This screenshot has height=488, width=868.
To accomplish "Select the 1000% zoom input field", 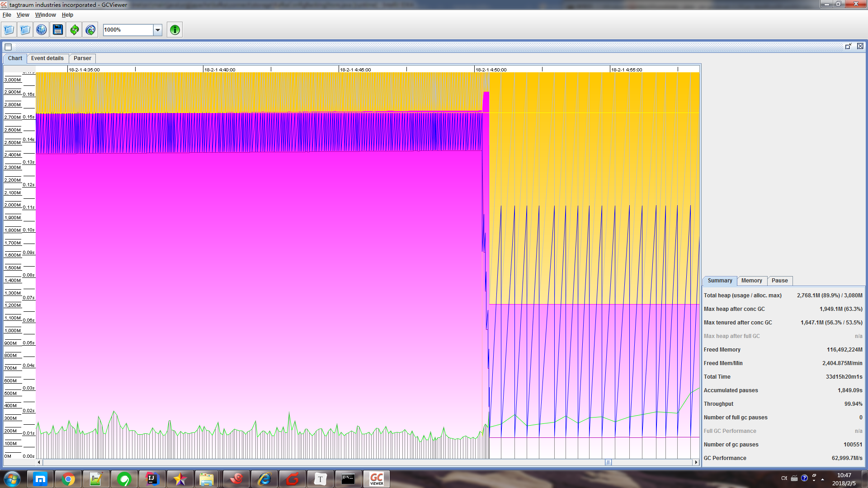I will [x=128, y=29].
